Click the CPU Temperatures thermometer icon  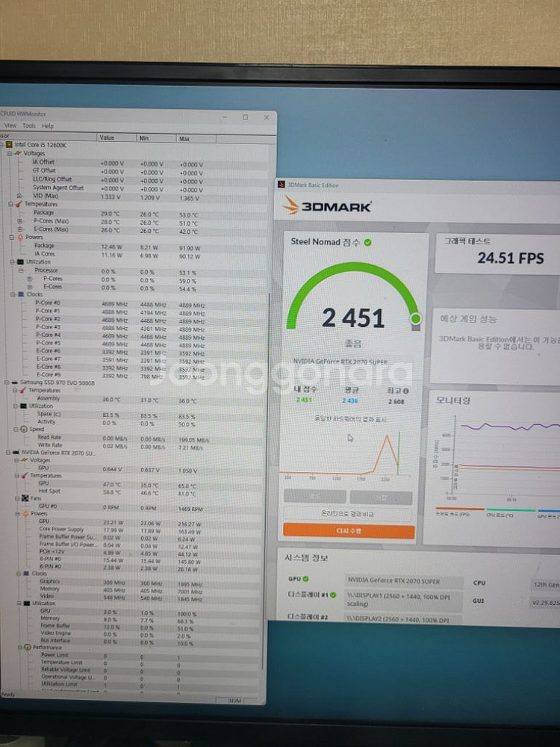(x=19, y=204)
